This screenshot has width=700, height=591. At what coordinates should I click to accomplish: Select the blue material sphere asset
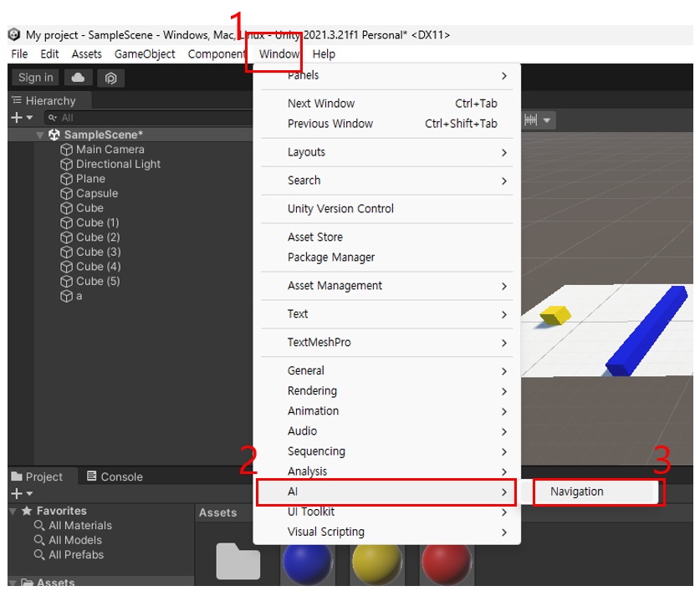click(x=308, y=563)
